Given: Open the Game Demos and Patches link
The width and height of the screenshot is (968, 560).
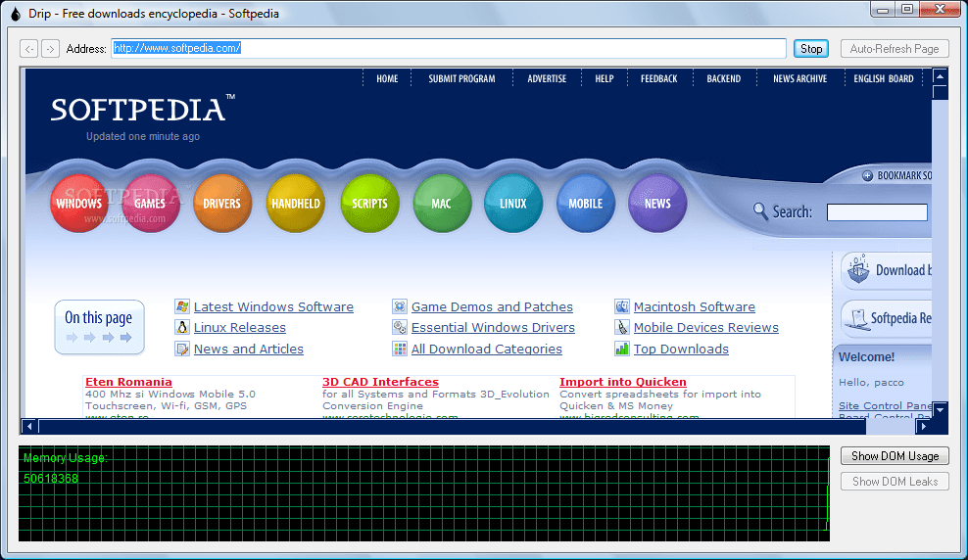Looking at the screenshot, I should click(x=492, y=306).
